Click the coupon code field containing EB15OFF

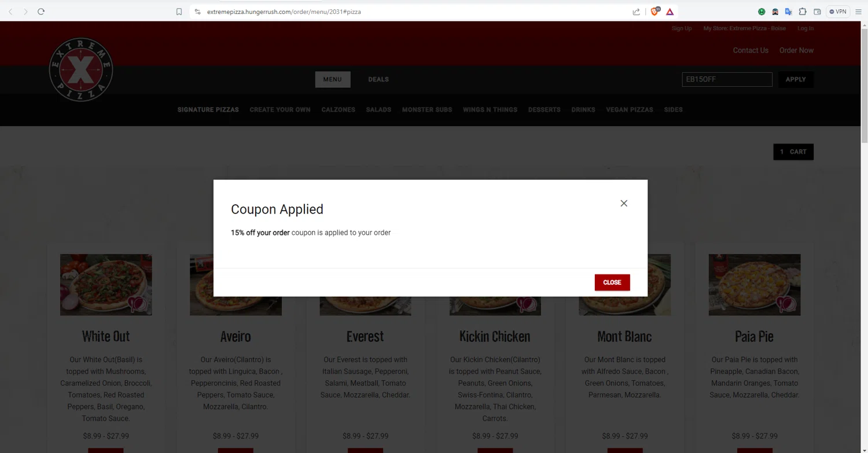point(727,79)
